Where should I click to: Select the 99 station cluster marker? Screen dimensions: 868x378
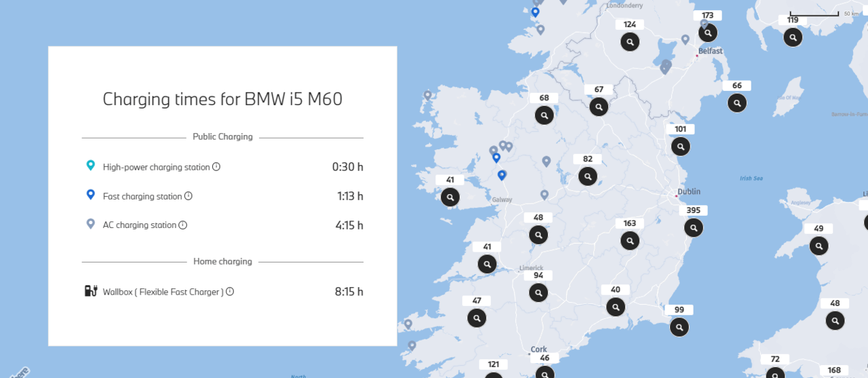click(679, 326)
